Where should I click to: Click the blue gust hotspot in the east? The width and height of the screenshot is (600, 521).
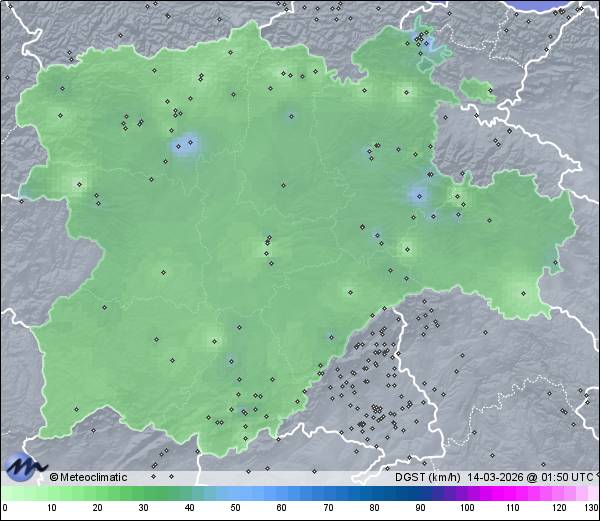(x=419, y=193)
